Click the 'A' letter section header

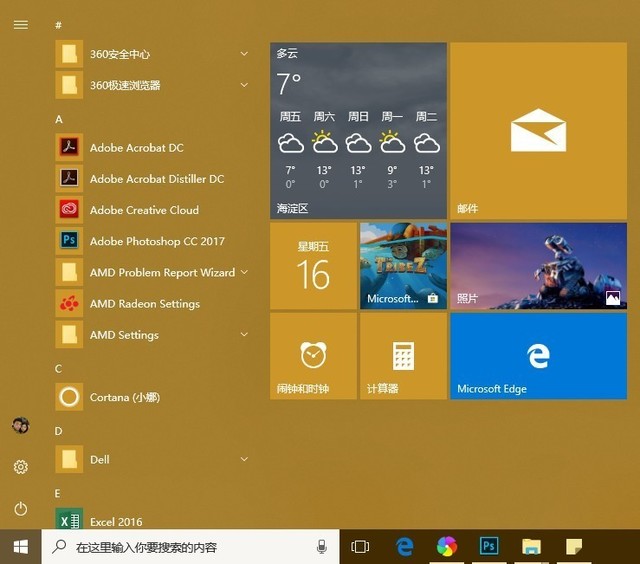(x=59, y=119)
